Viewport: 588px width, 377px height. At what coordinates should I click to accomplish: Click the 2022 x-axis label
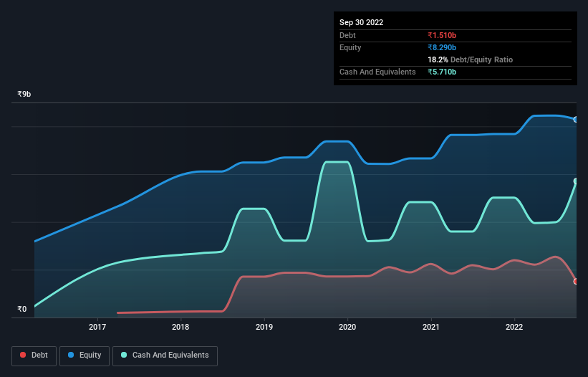click(x=514, y=327)
